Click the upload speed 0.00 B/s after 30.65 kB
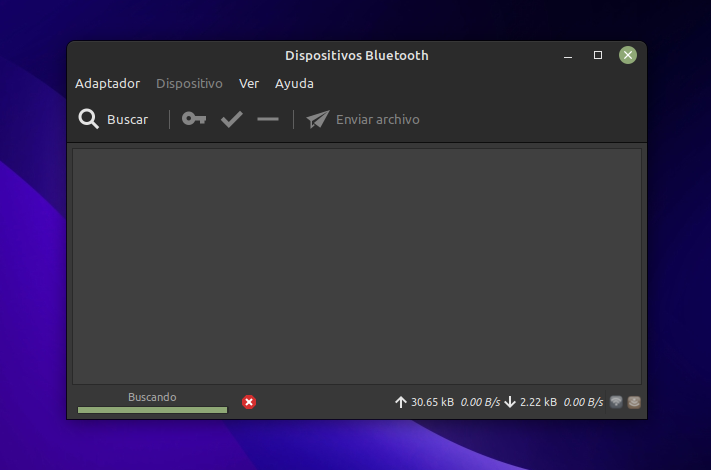This screenshot has height=470, width=711. coord(480,402)
